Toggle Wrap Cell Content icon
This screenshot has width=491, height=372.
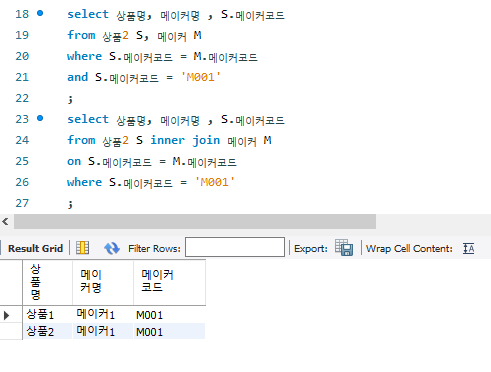pos(468,248)
